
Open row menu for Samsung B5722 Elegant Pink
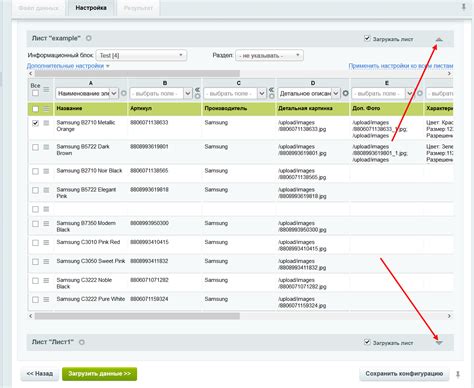(x=46, y=190)
